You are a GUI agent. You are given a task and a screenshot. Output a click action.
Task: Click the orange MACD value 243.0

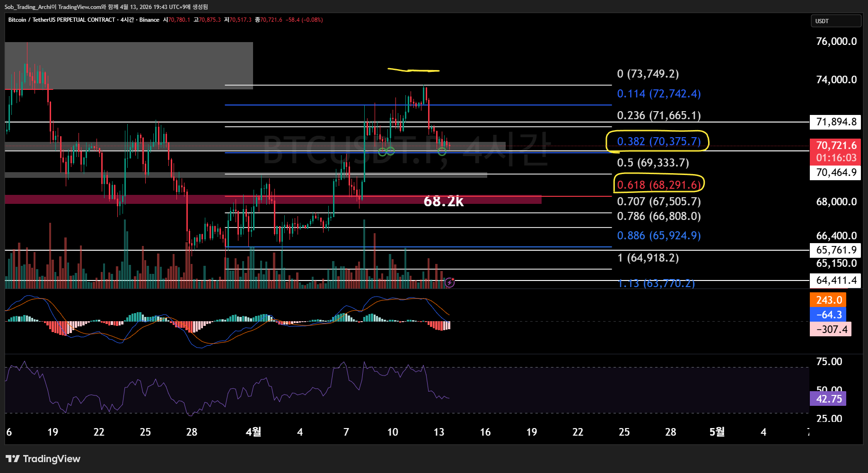(828, 300)
